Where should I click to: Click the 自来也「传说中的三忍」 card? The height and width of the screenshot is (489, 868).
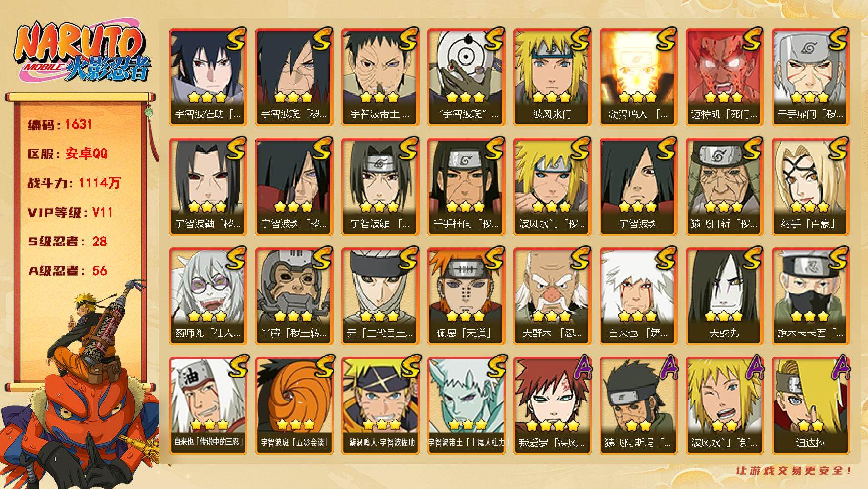click(208, 406)
